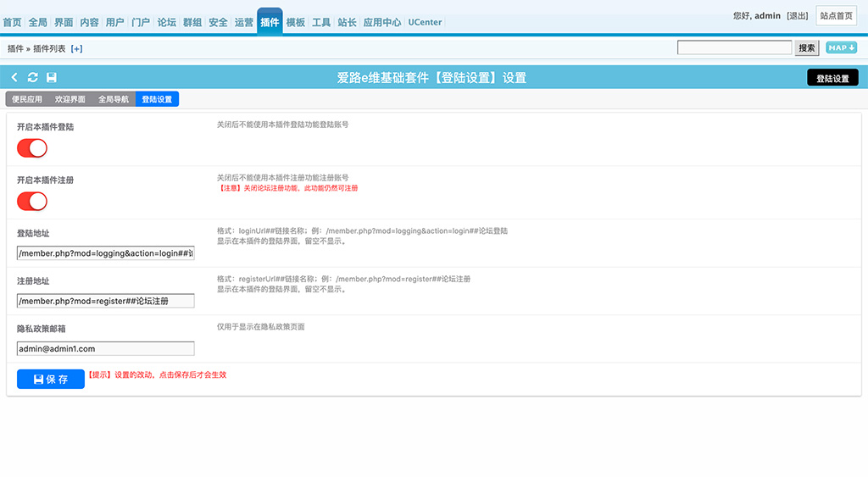The width and height of the screenshot is (868, 477).
Task: Open the 应用中心 menu
Action: [382, 22]
